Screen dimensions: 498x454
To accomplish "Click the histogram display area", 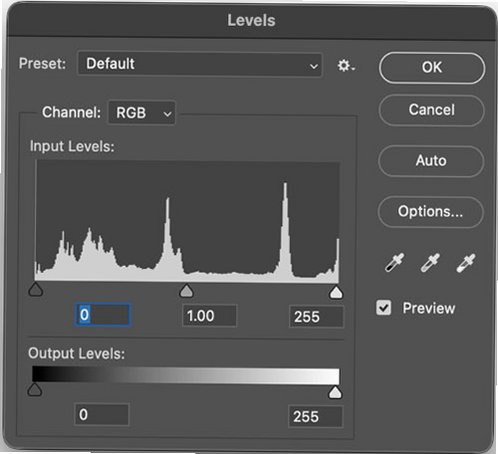I will (x=187, y=222).
